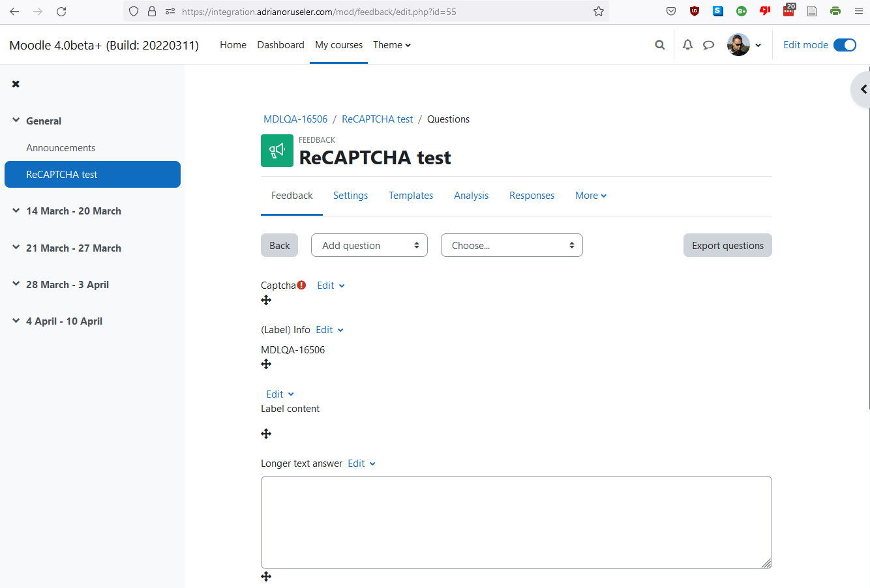Screen dimensions: 870x588
Task: Collapse the General section
Action: pos(16,121)
